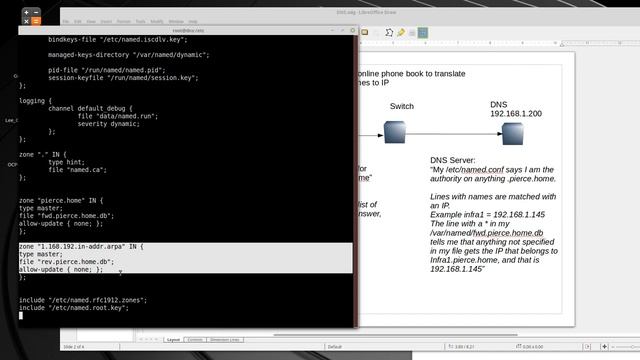Click the terminal cursor block at bottom

pyautogui.click(x=21, y=315)
